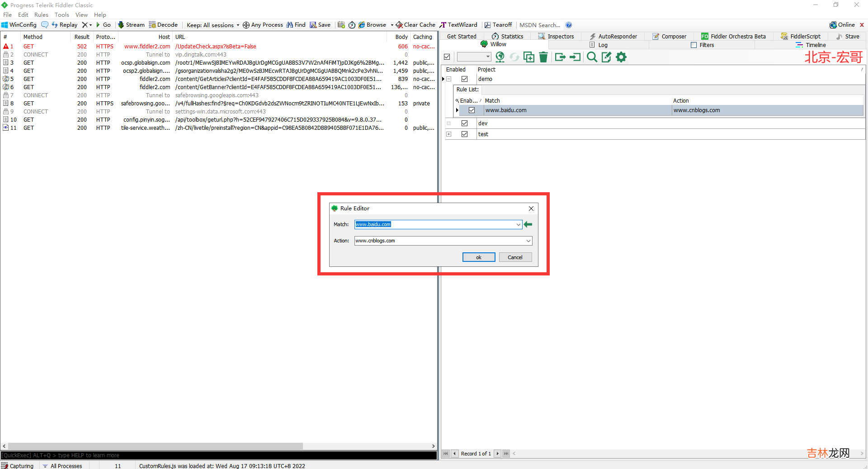The image size is (868, 469).
Task: Open the File menu
Action: point(7,14)
